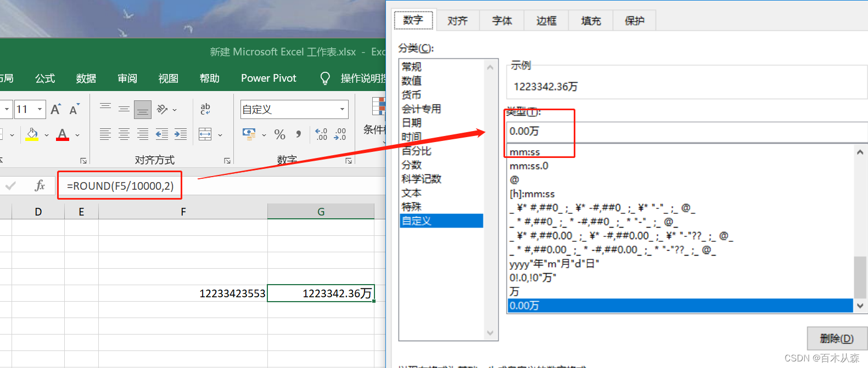Toggle wrap text icon
The image size is (868, 368).
click(x=205, y=109)
